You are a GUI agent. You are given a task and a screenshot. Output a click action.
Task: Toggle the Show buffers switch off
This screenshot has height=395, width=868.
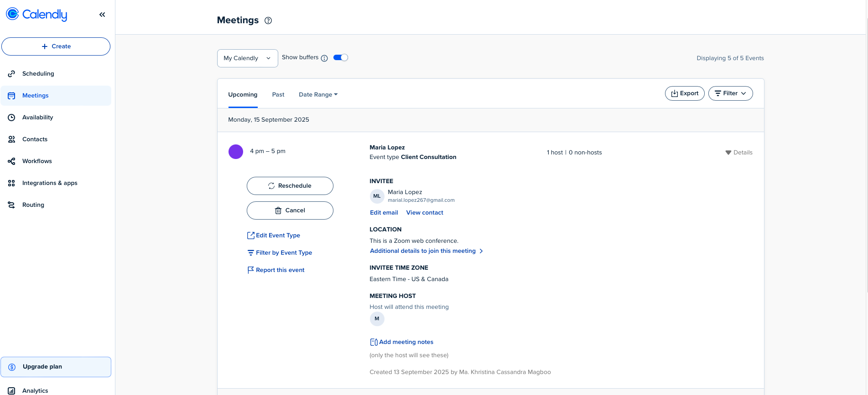click(341, 57)
